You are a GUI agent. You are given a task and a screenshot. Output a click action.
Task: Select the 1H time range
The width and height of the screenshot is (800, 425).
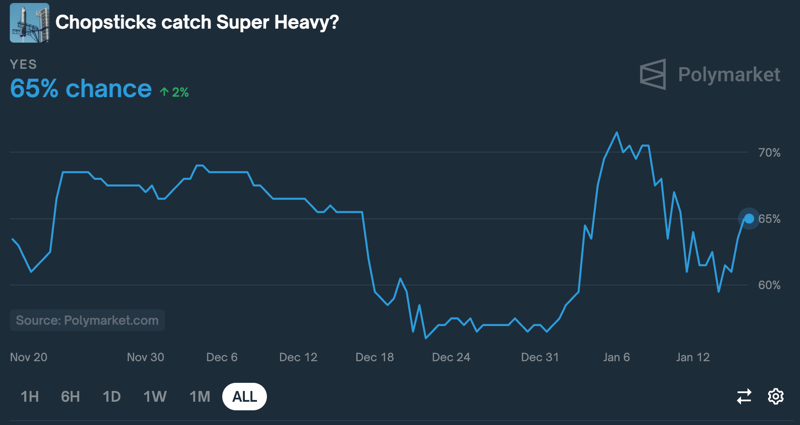[x=30, y=397]
